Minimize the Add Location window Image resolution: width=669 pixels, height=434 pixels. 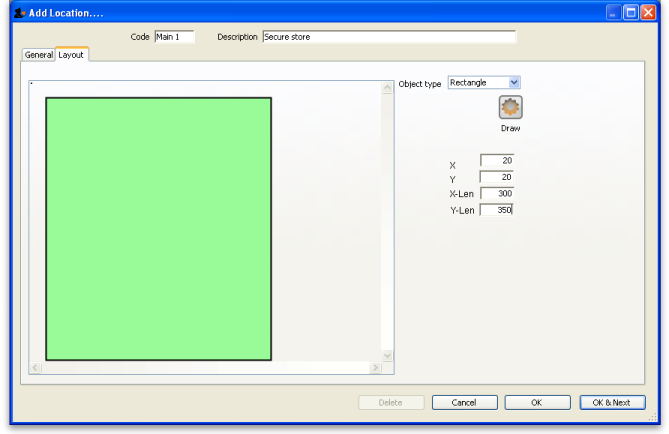point(614,12)
